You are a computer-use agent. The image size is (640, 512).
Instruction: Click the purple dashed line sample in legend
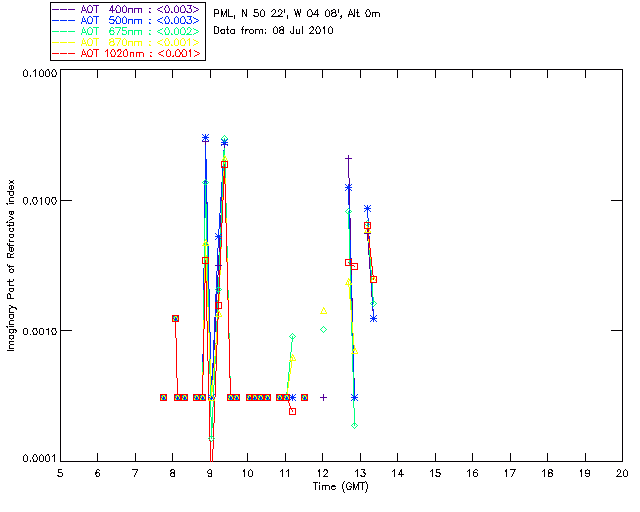click(x=64, y=9)
